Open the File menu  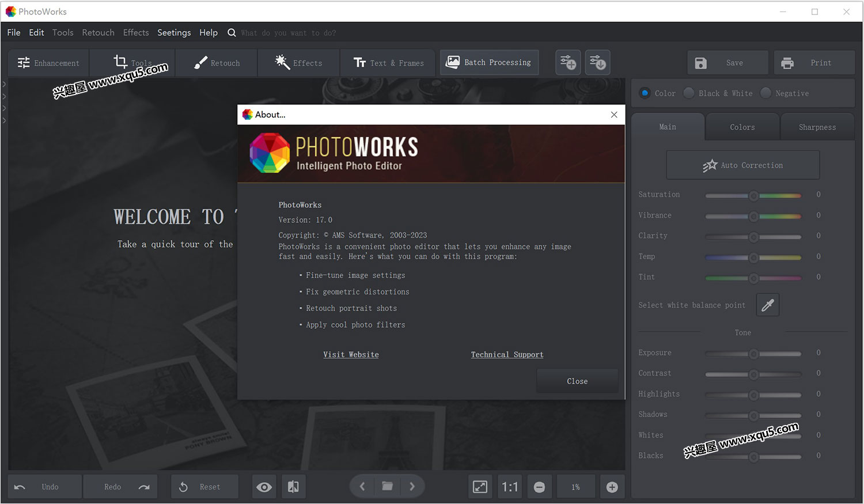pyautogui.click(x=14, y=32)
